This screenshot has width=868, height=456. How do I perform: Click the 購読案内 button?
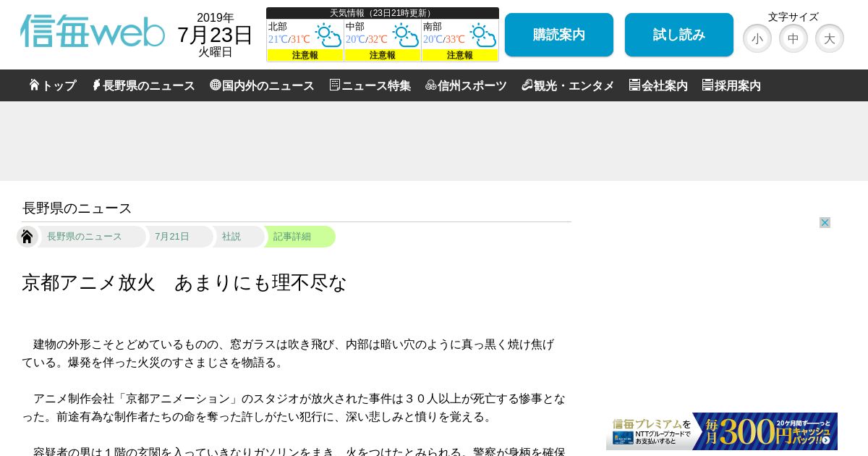[559, 35]
